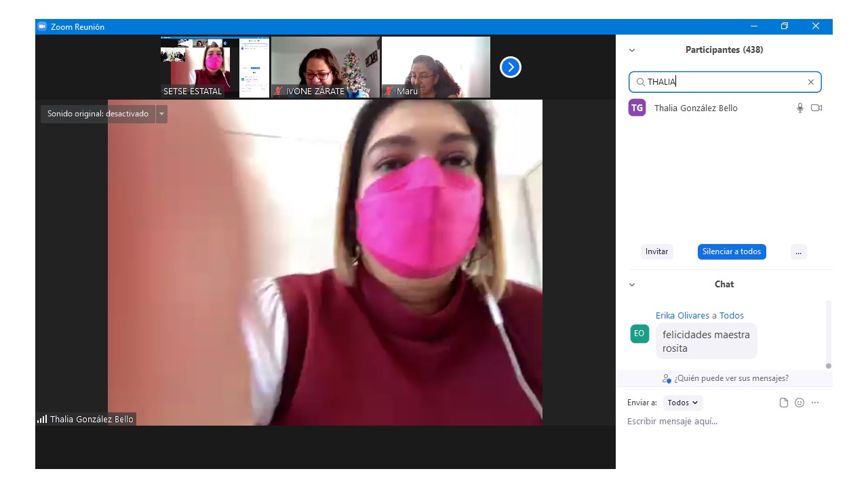The height and width of the screenshot is (488, 868).
Task: Open the Todos recipient dropdown
Action: 683,403
